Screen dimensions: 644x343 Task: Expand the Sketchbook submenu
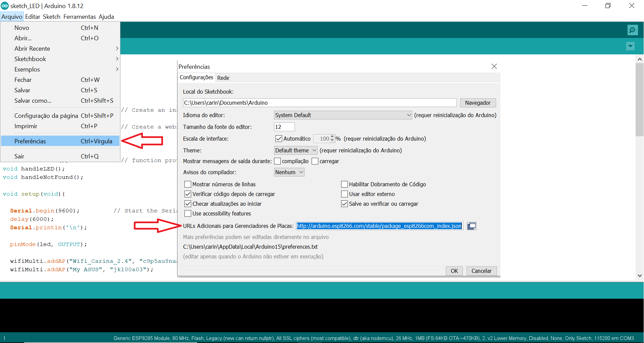(x=60, y=59)
